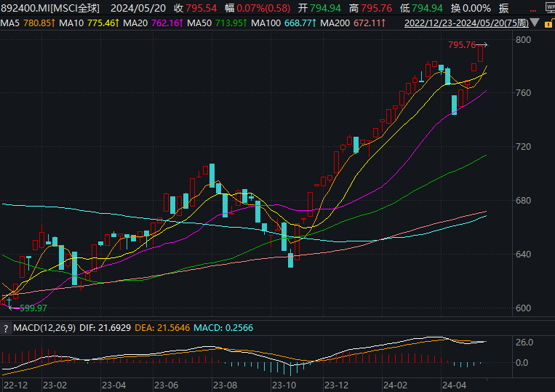This screenshot has width=555, height=392.
Task: Click the MACD help question mark icon
Action: click(6, 329)
